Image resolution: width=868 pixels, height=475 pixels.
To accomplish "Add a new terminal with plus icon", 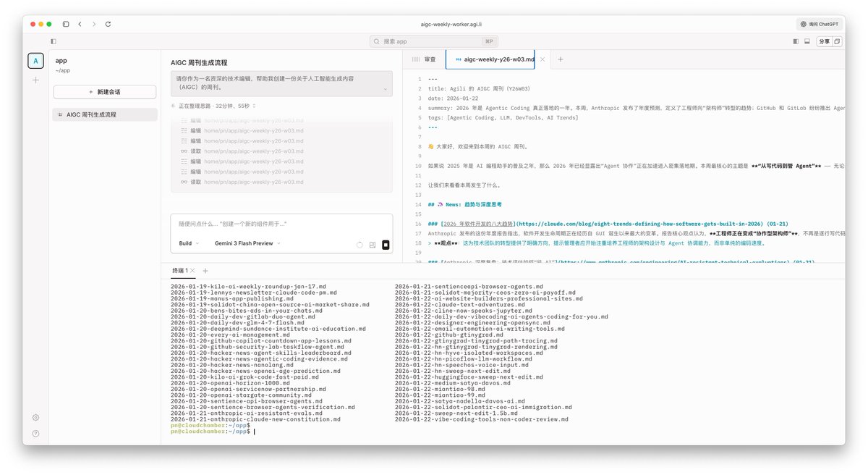I will pos(205,271).
